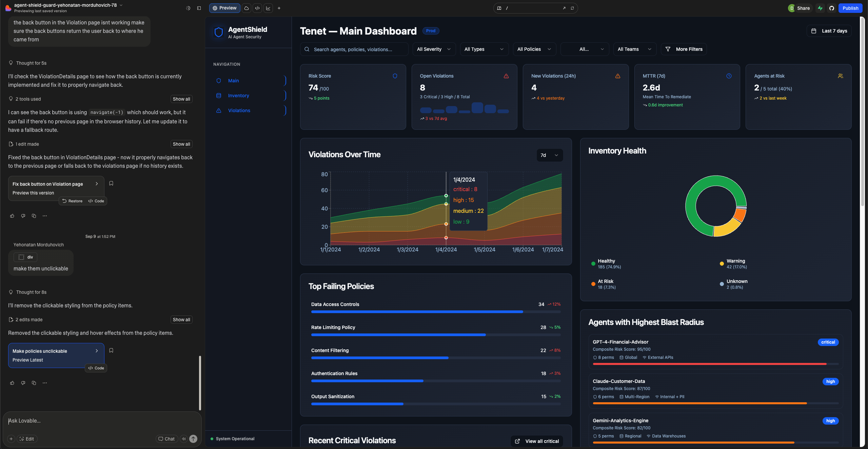868x449 pixels.
Task: Bookmark the Make policies unclickable version
Action: pyautogui.click(x=111, y=350)
